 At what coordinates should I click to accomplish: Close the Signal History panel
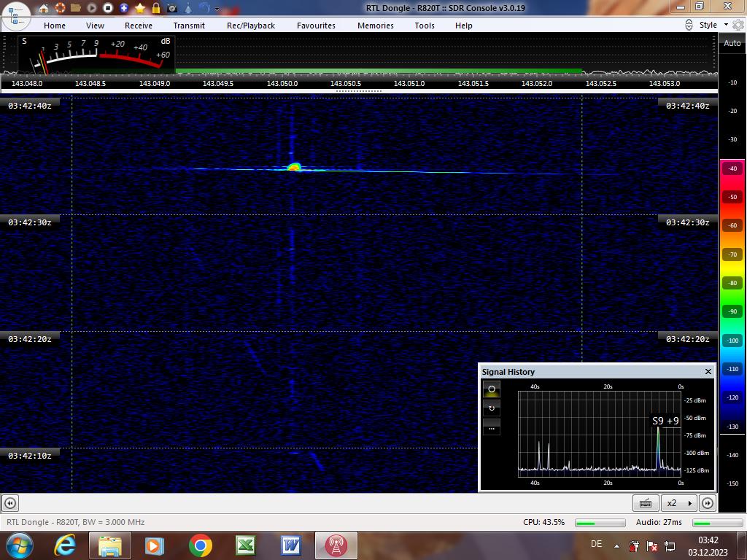pyautogui.click(x=708, y=371)
